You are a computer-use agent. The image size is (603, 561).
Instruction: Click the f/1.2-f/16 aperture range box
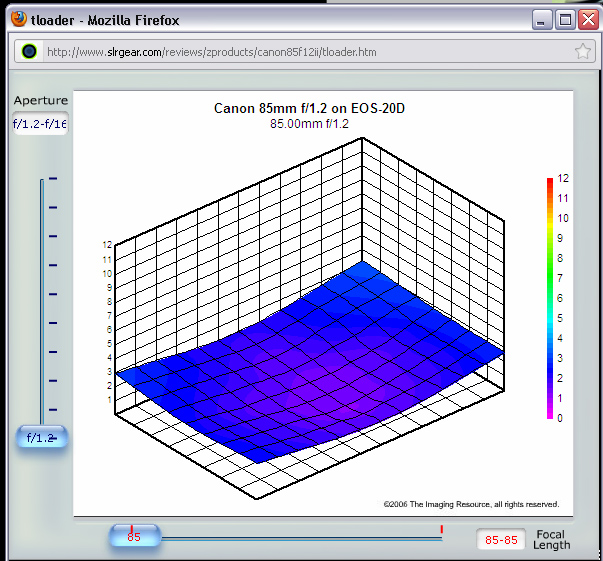40,124
